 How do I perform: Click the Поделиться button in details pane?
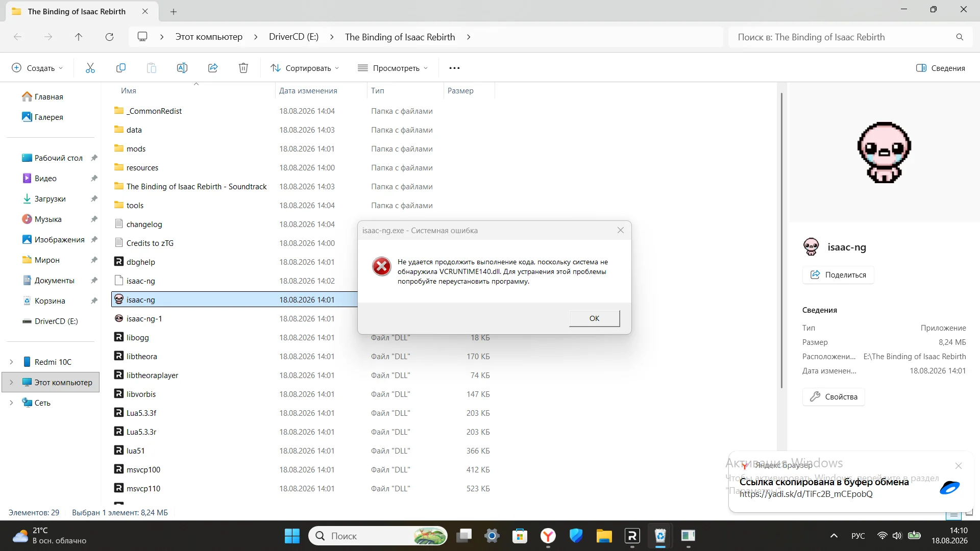coord(838,275)
